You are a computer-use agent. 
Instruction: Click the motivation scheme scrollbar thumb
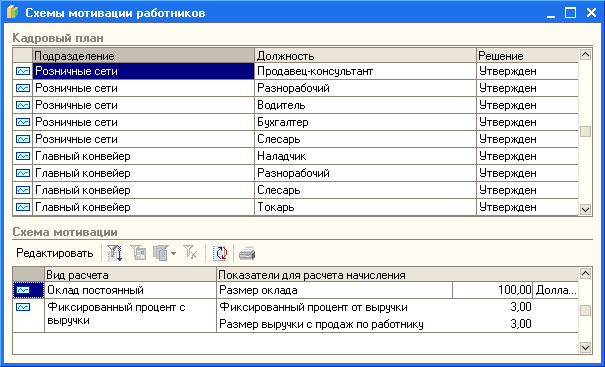coord(585,311)
